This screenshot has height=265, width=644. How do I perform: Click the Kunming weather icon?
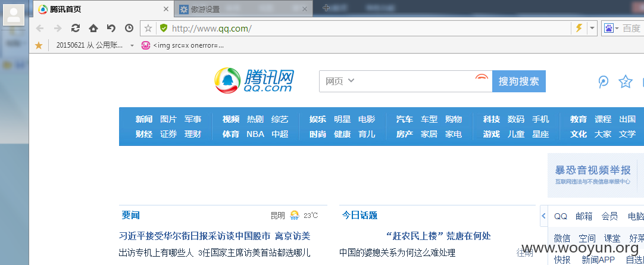pyautogui.click(x=295, y=215)
